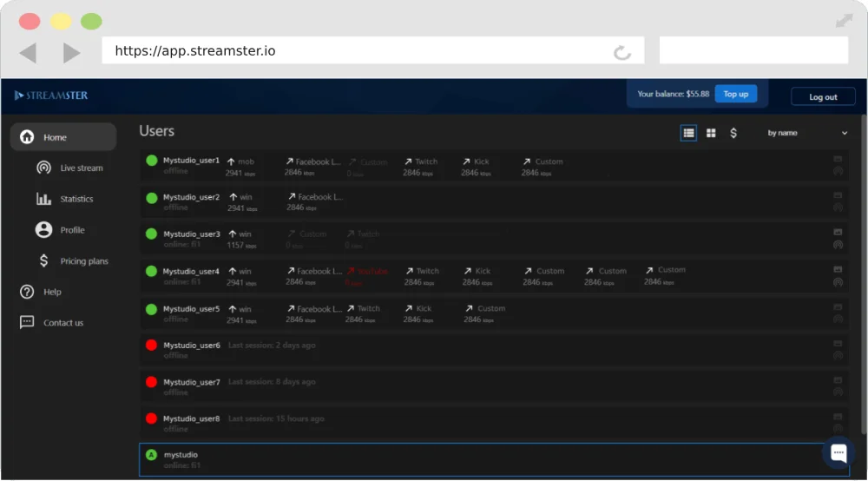Click preview icon on Mystudio_user6 row
The image size is (868, 481).
(x=838, y=343)
